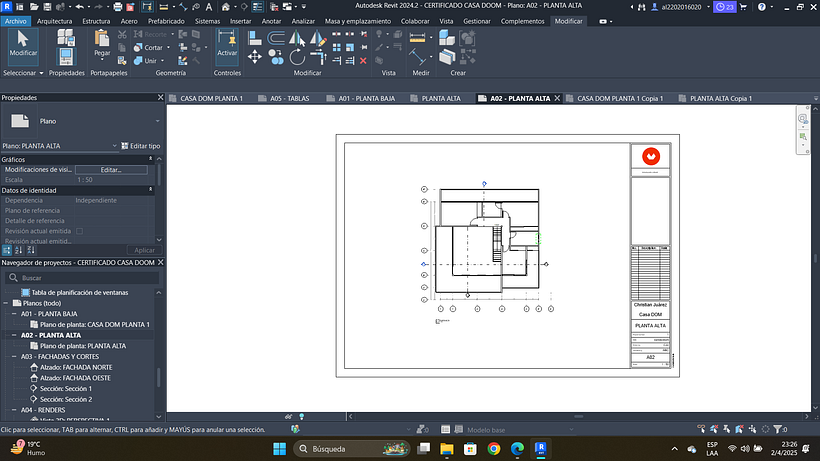Toggle category grouping icon in Propiedades footer

pos(7,250)
